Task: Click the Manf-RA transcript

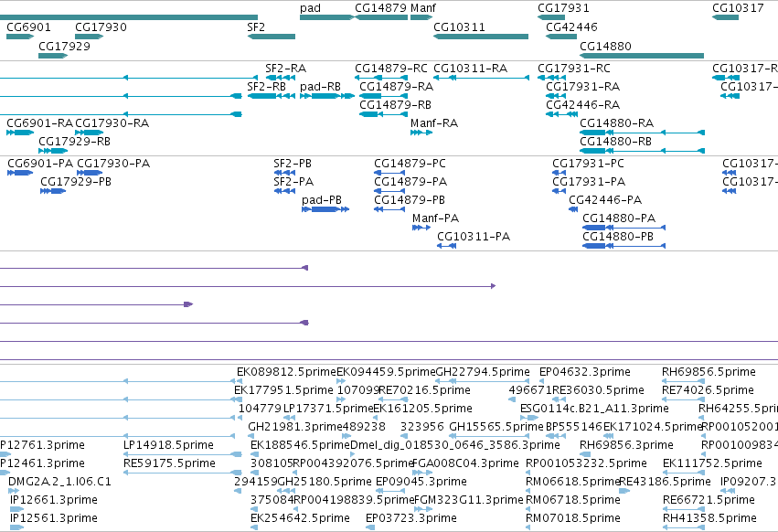Action: (x=421, y=133)
